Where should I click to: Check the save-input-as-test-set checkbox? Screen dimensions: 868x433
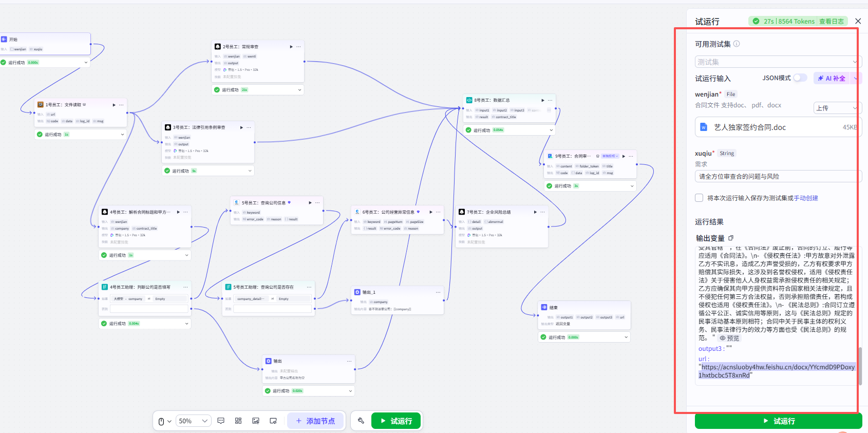point(699,198)
